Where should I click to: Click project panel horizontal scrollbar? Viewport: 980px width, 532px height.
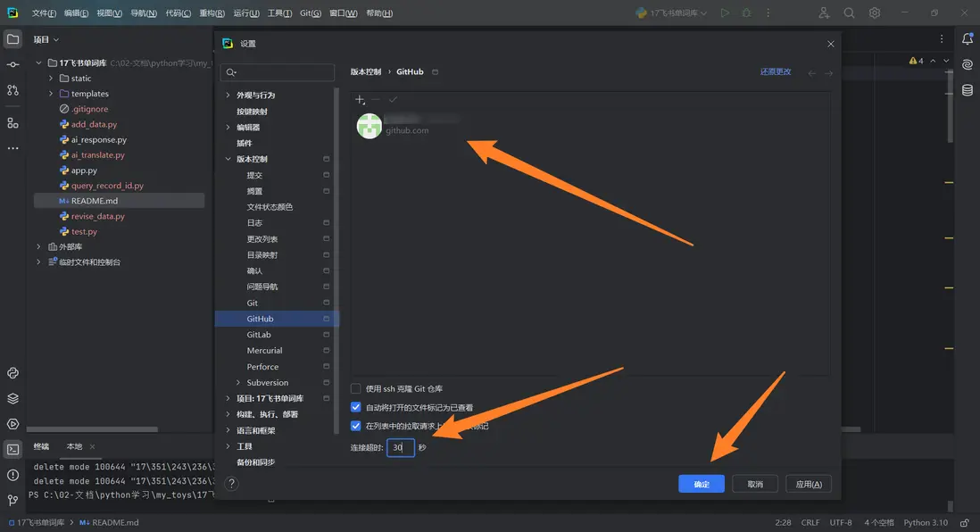(x=92, y=429)
